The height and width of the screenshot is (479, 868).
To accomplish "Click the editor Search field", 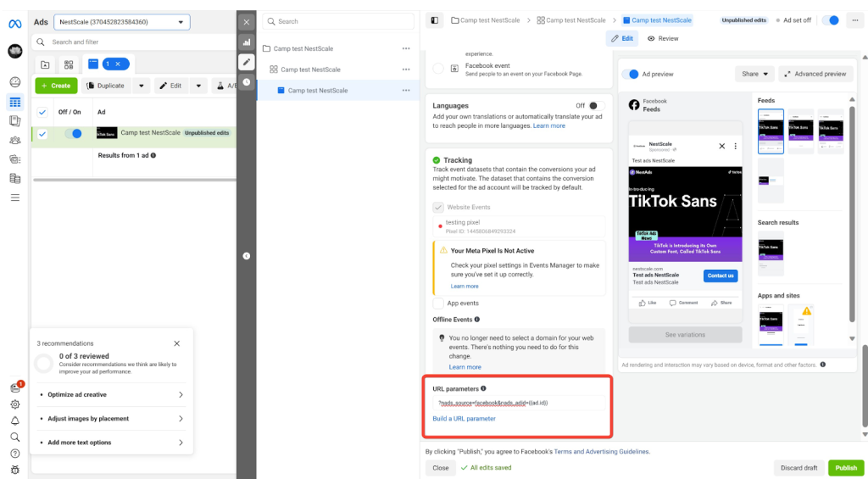I will [x=338, y=21].
